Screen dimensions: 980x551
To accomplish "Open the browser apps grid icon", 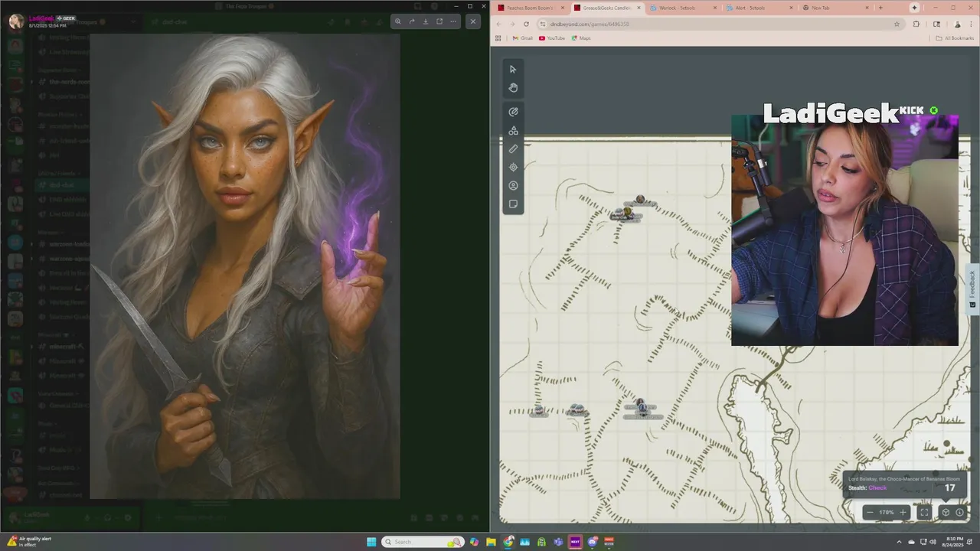I will [498, 38].
